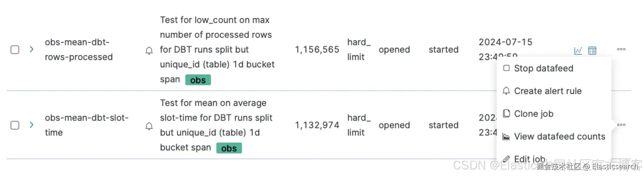Choose Create alert rule menu option
This screenshot has width=644, height=176.
[547, 91]
